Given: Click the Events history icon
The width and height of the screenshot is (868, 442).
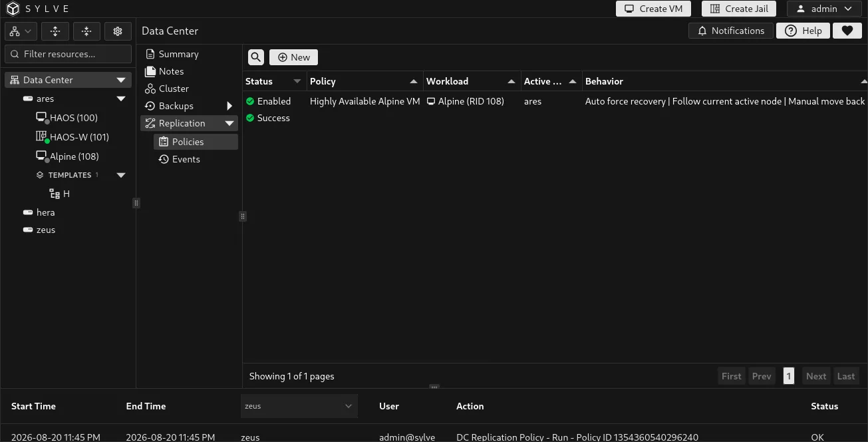Looking at the screenshot, I should (164, 159).
